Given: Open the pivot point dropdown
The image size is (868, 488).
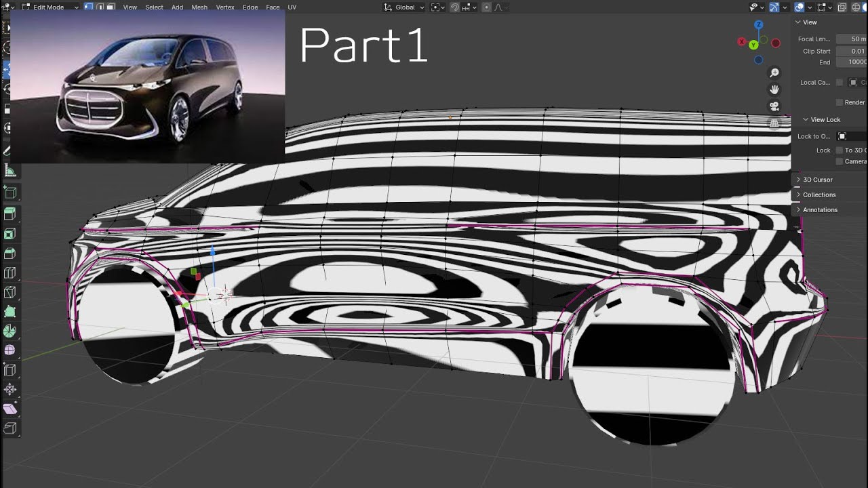Looking at the screenshot, I should pyautogui.click(x=438, y=7).
